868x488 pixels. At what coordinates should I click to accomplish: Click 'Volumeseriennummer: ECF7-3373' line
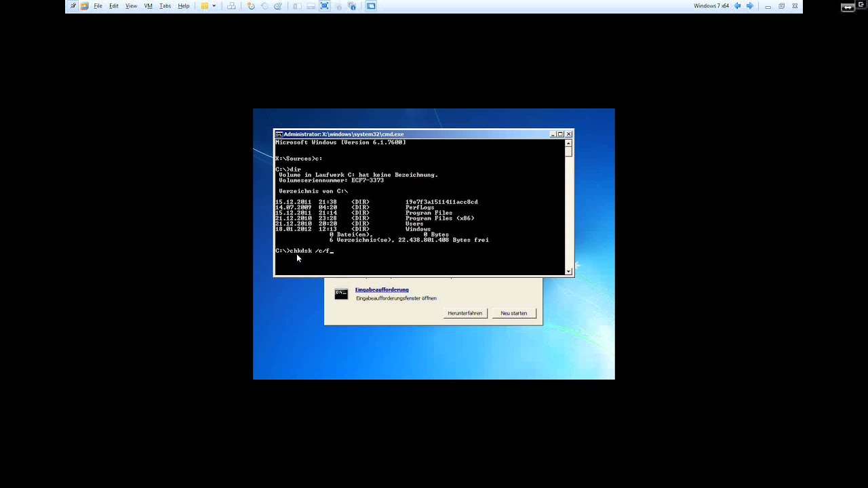pos(332,180)
